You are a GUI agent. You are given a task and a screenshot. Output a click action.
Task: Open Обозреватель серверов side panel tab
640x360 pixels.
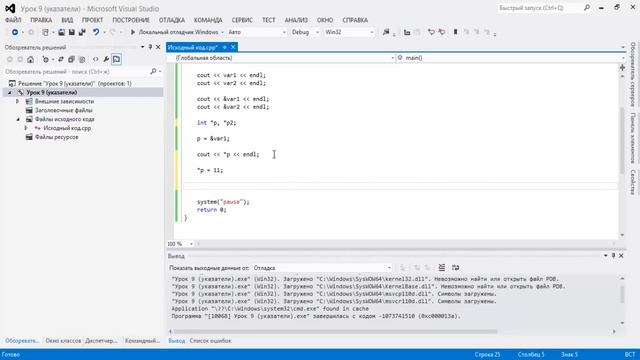point(633,73)
